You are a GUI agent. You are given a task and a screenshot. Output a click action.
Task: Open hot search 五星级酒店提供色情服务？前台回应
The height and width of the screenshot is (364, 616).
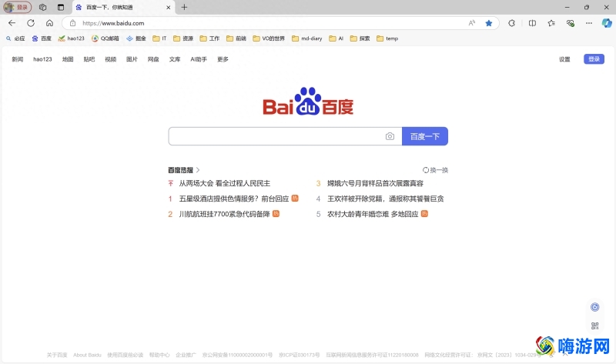click(234, 199)
